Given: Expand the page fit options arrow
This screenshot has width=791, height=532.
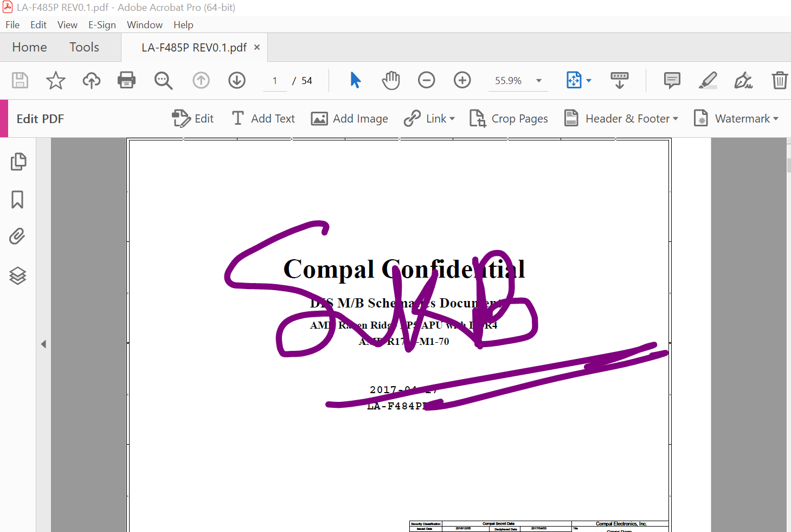Looking at the screenshot, I should click(589, 80).
